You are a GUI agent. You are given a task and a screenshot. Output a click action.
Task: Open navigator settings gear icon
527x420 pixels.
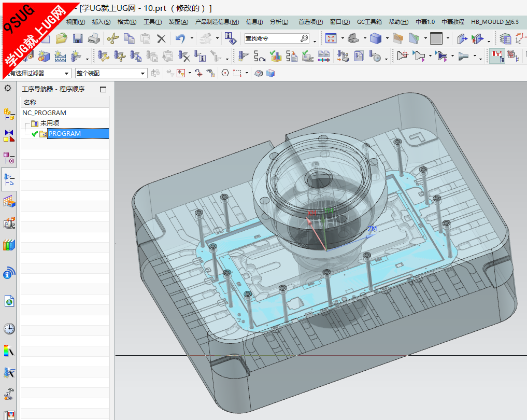7,88
